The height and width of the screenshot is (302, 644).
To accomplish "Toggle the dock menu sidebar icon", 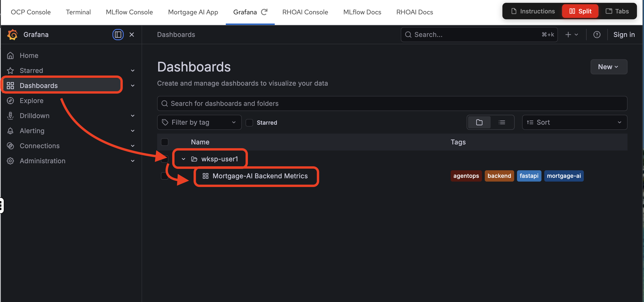I will 118,35.
